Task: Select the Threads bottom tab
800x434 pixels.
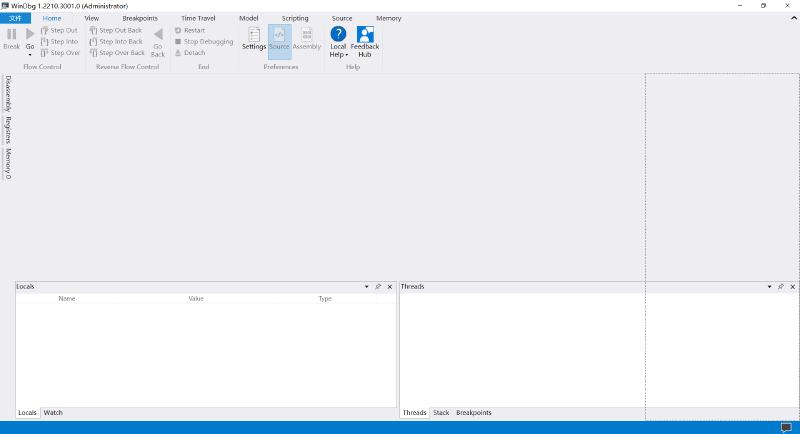Action: coord(414,413)
